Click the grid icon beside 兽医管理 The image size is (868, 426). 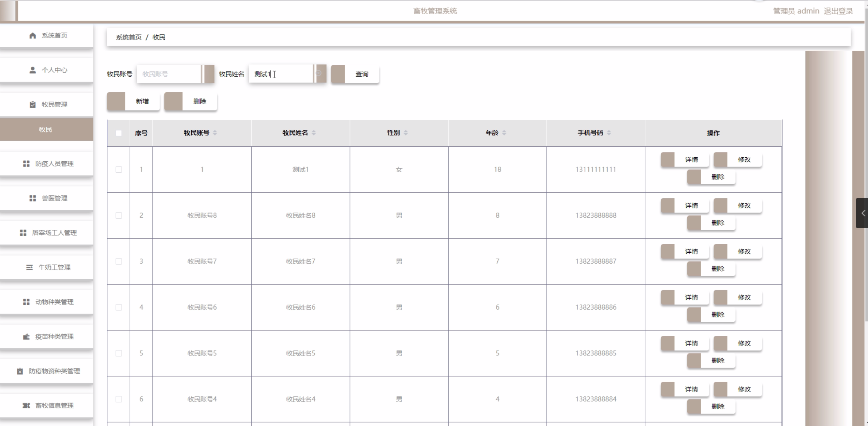[33, 198]
